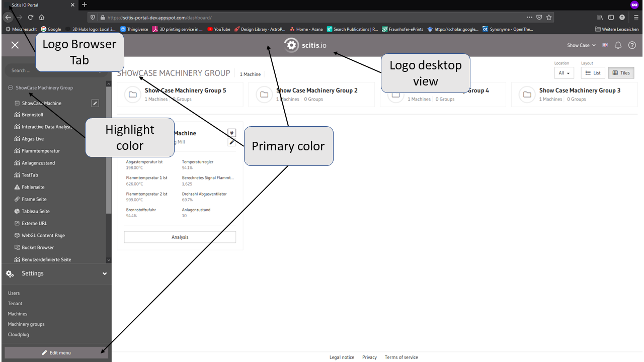Open folder icon of Show Case Machinery Group 5

[x=133, y=95]
